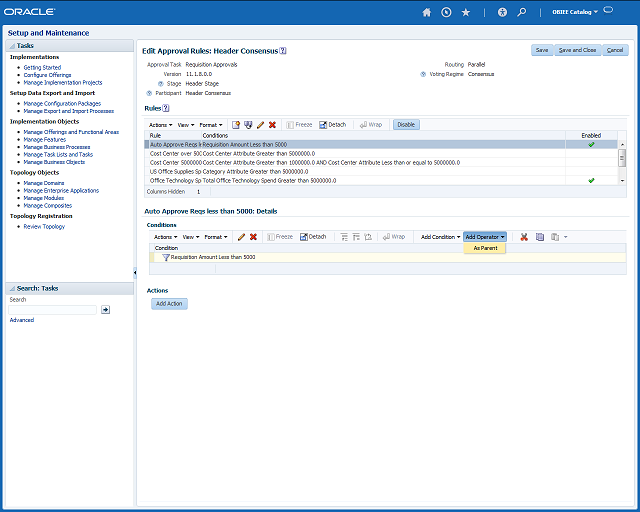Image resolution: width=640 pixels, height=512 pixels.
Task: Go to the Home icon in header
Action: click(x=427, y=12)
